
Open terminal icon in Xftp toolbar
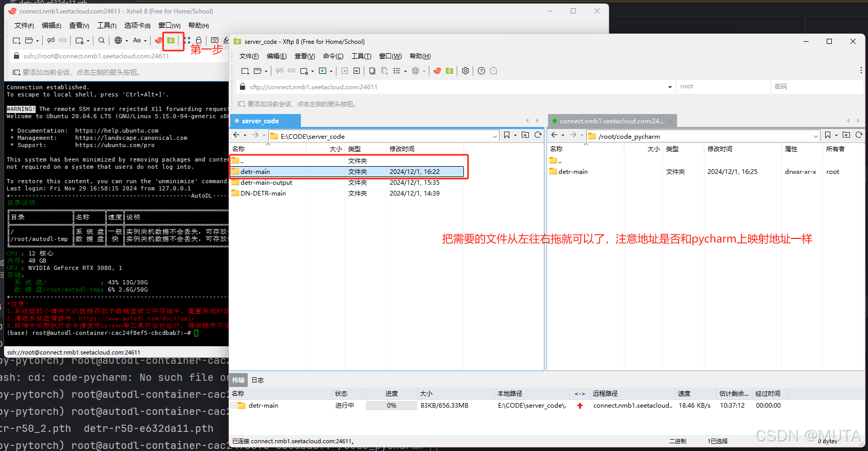click(x=323, y=71)
